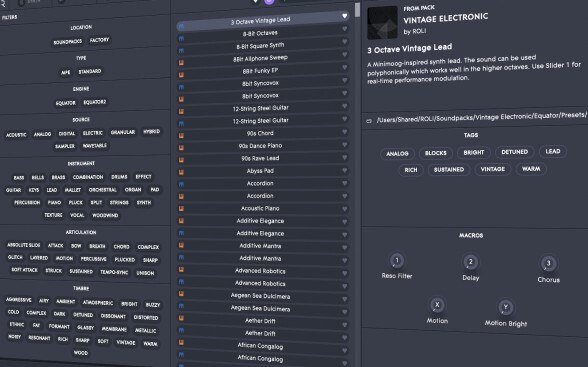Click the X Motion macro knob
The width and height of the screenshot is (588, 367).
tap(437, 305)
